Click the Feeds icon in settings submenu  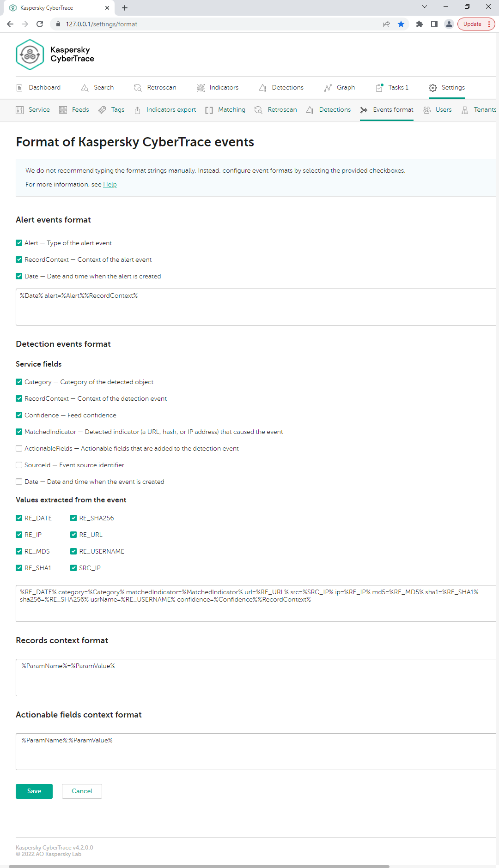[63, 110]
